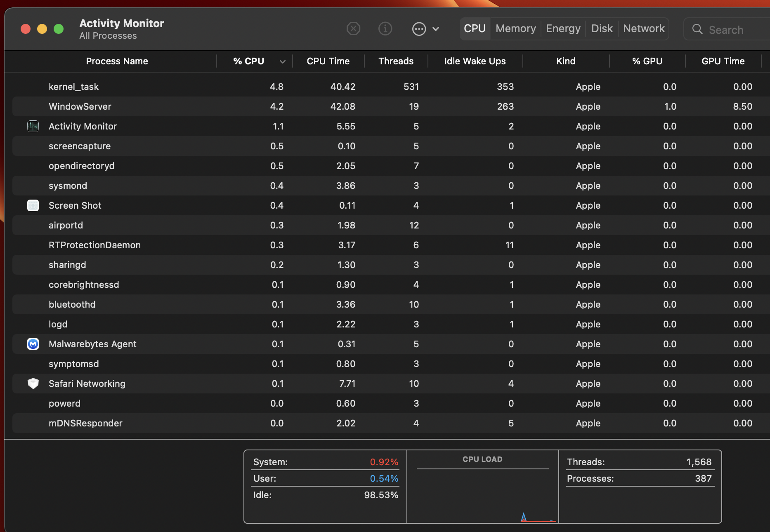Select the kernel_task process
This screenshot has height=532, width=770.
391,87
